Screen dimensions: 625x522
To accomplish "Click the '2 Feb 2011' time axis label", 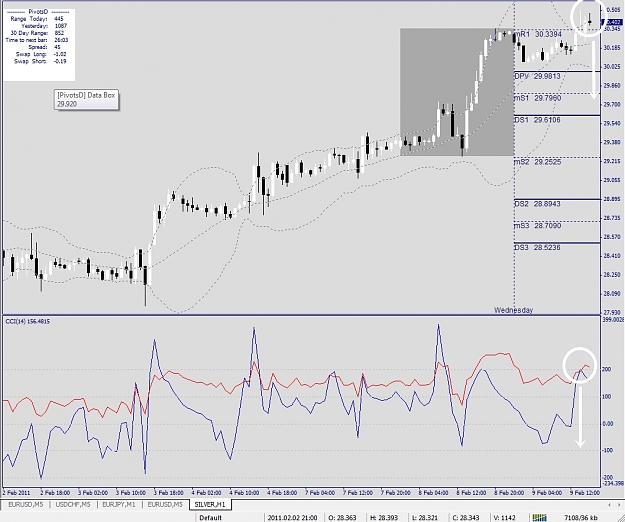I will click(x=17, y=493).
